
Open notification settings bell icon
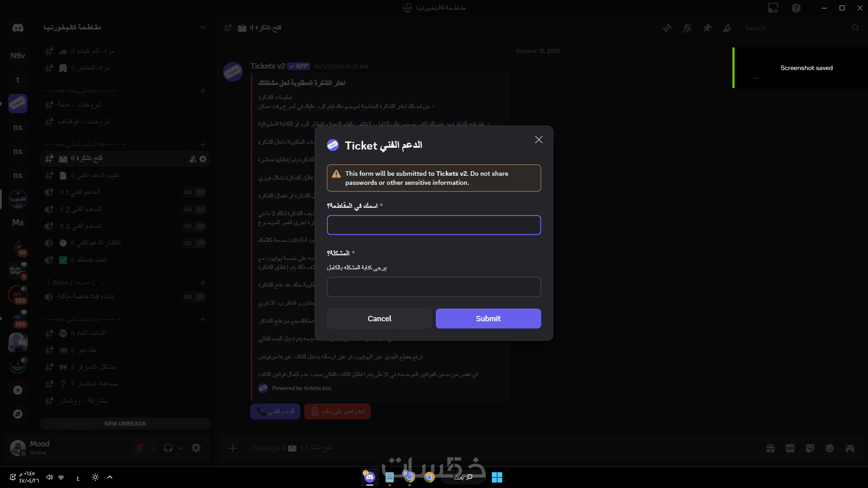pos(687,28)
